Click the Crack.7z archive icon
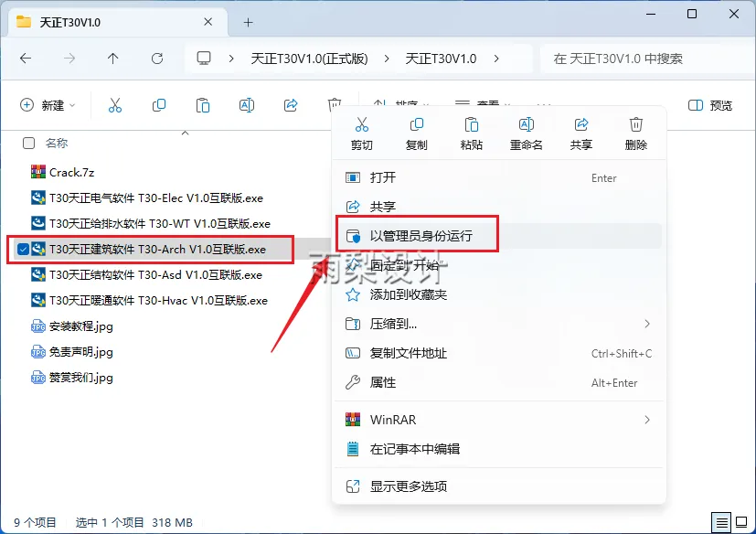The image size is (756, 534). (x=38, y=172)
